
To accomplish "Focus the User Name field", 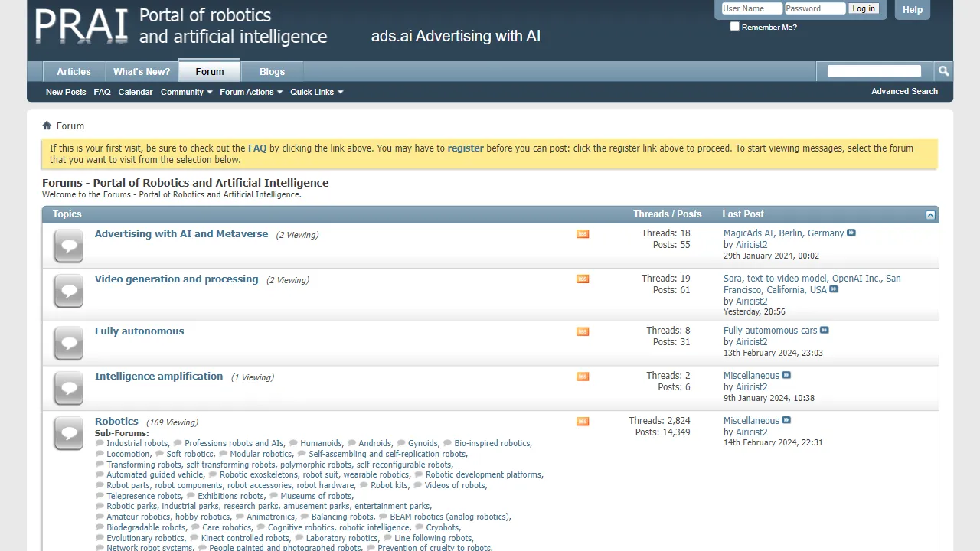I will click(752, 8).
